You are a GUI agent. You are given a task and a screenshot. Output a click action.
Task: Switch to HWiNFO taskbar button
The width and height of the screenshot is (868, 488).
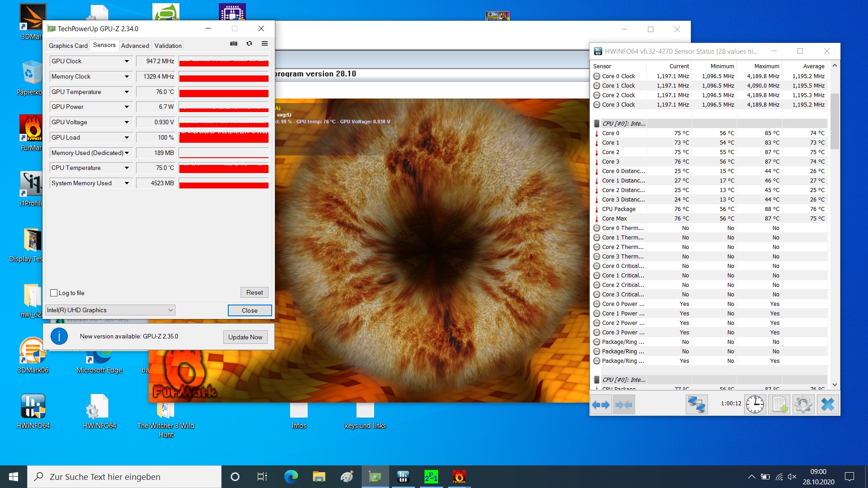tap(403, 477)
